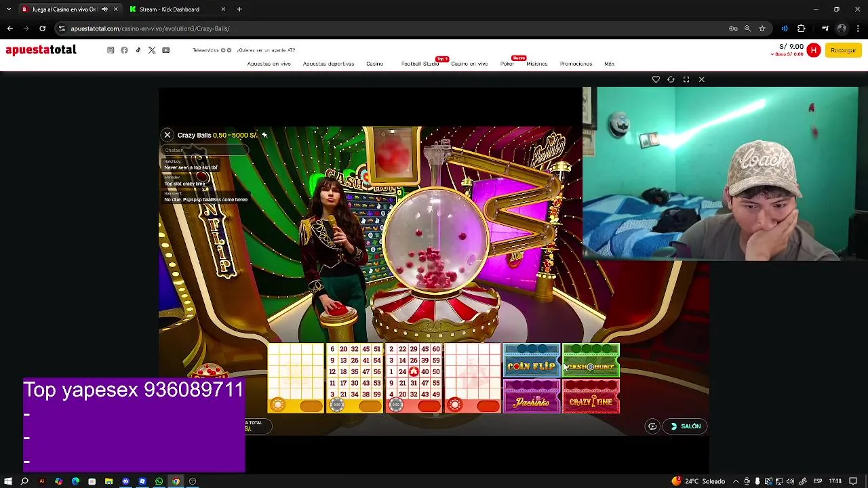
Task: Open Apuestas deportivas menu
Action: click(328, 64)
